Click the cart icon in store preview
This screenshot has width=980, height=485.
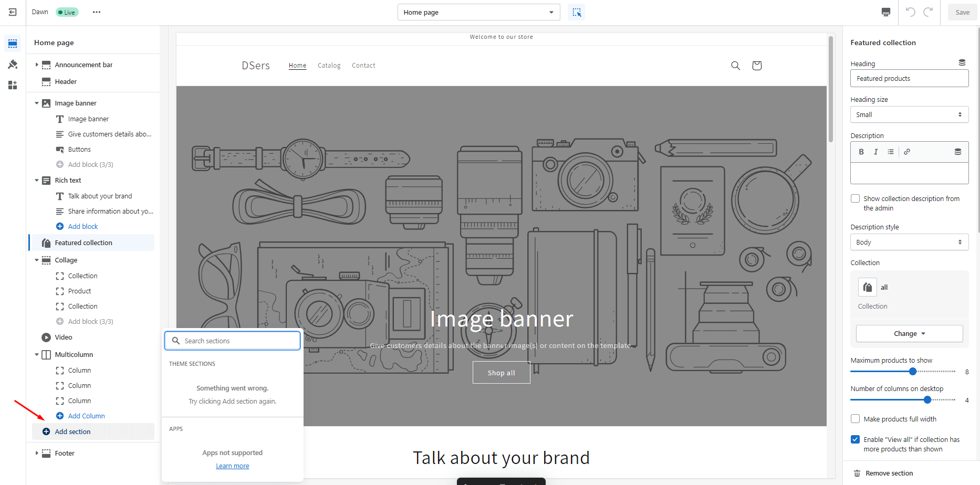click(x=757, y=66)
